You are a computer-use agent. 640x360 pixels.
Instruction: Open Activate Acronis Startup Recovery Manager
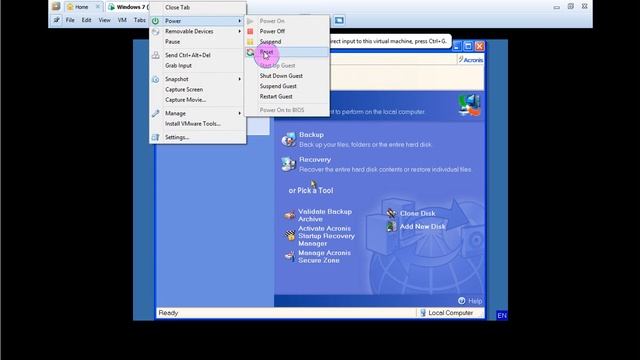coord(326,236)
